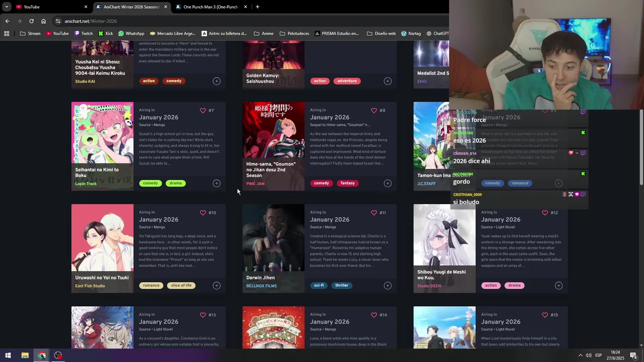
Task: Open Chrome from the taskbar
Action: (42, 355)
